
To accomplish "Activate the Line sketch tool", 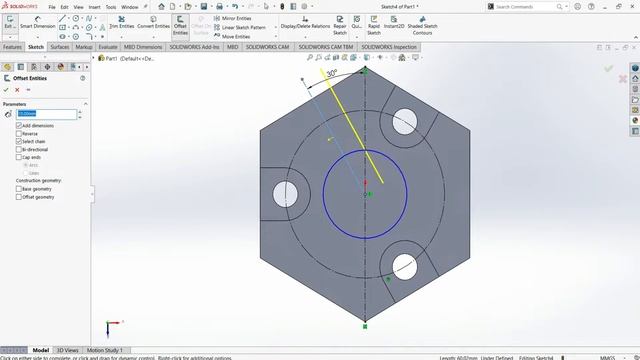I will [x=62, y=18].
